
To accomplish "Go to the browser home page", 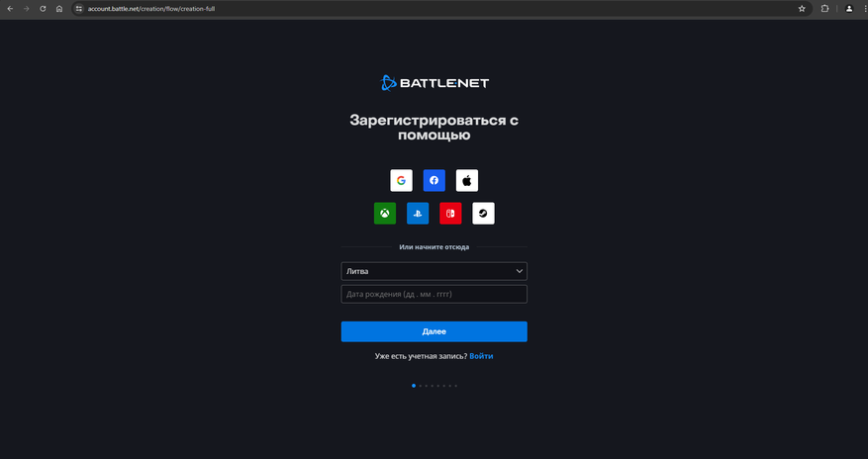I will (59, 9).
